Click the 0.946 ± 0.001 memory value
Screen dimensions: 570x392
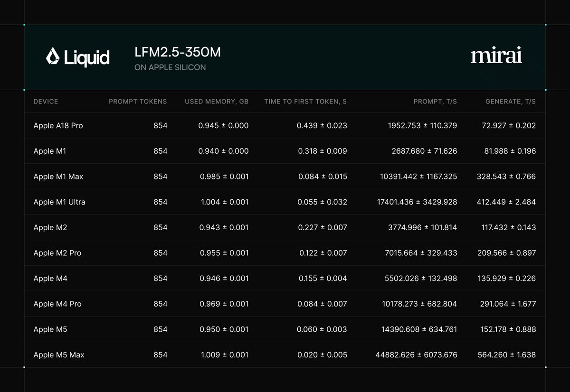(x=224, y=279)
